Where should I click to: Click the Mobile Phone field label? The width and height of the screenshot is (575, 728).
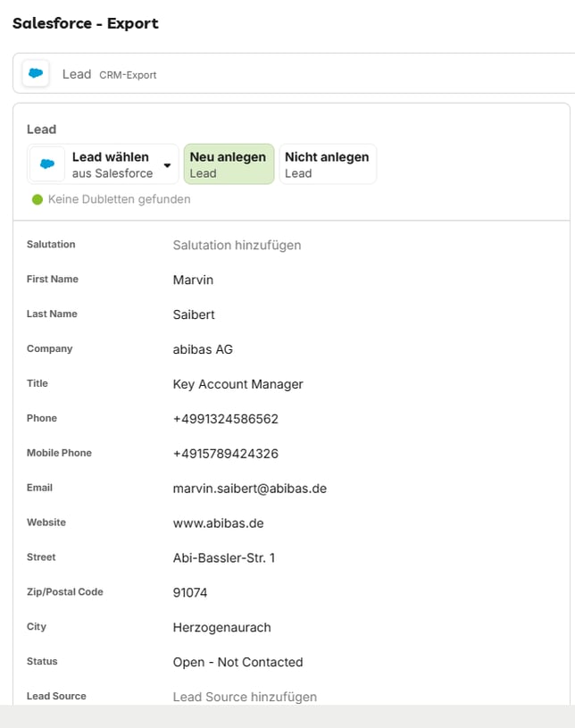(59, 453)
